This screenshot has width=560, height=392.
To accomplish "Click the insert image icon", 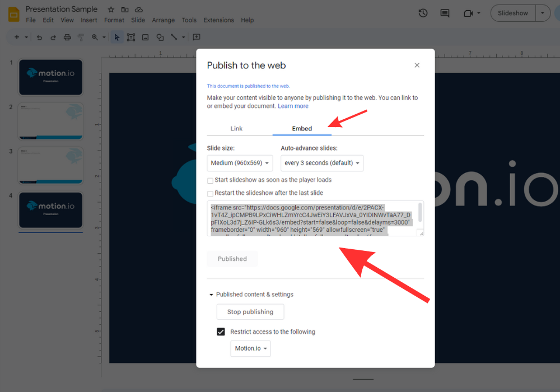I will 146,38.
